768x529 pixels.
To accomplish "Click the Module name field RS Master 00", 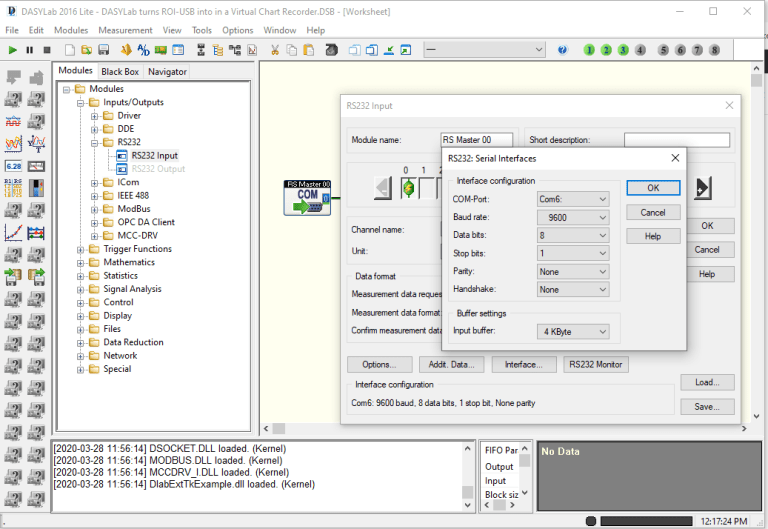I will pos(477,140).
